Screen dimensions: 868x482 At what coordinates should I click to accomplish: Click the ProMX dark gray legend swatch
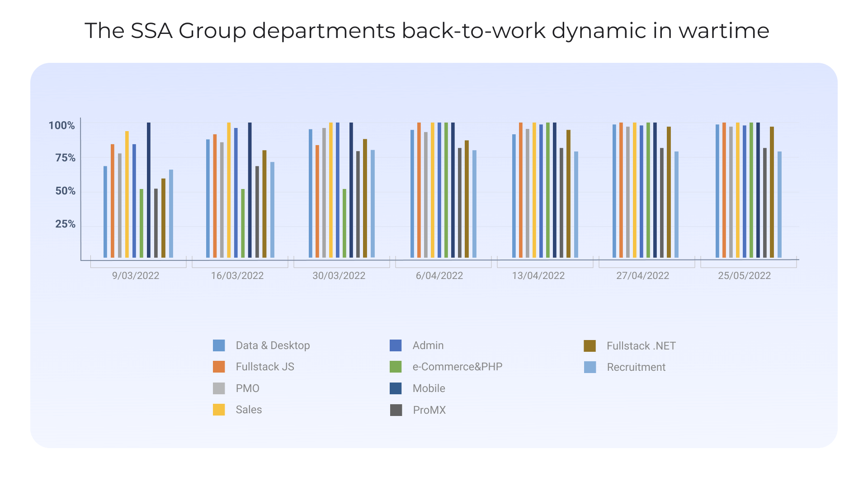396,410
